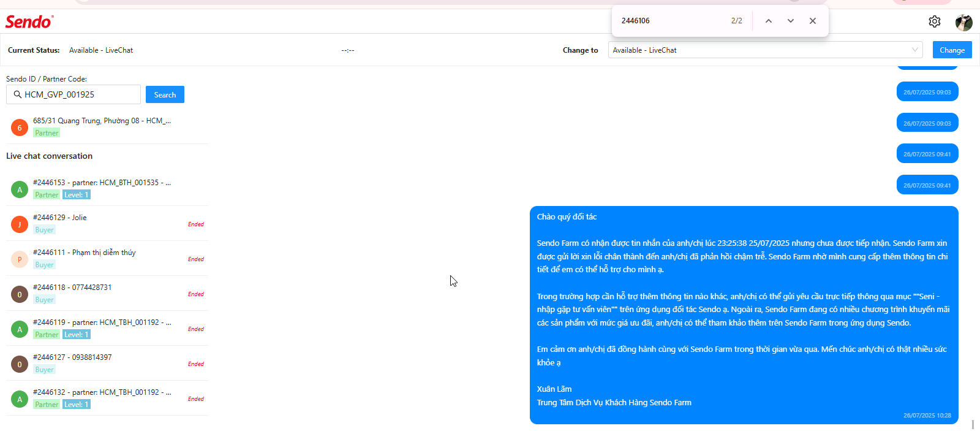The width and height of the screenshot is (980, 431).
Task: Go to previous find result
Action: 769,21
